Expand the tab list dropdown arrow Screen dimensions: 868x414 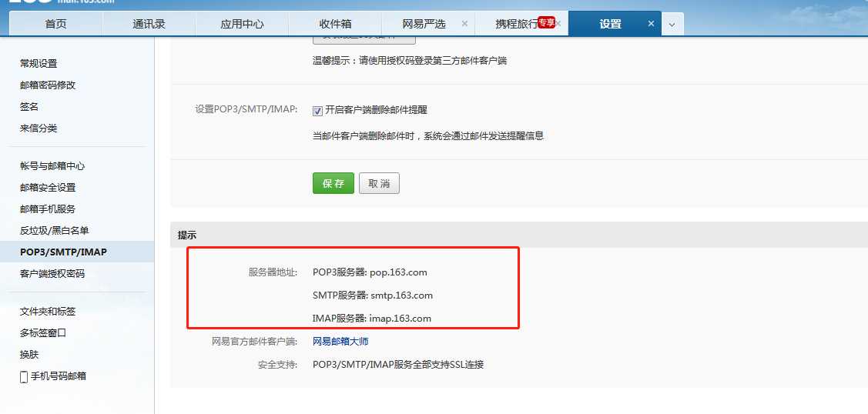point(672,25)
